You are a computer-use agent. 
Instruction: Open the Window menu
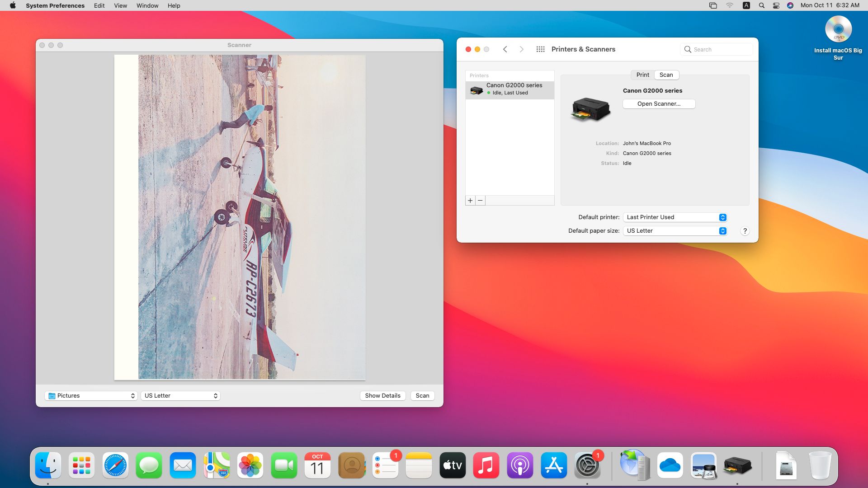pyautogui.click(x=147, y=5)
